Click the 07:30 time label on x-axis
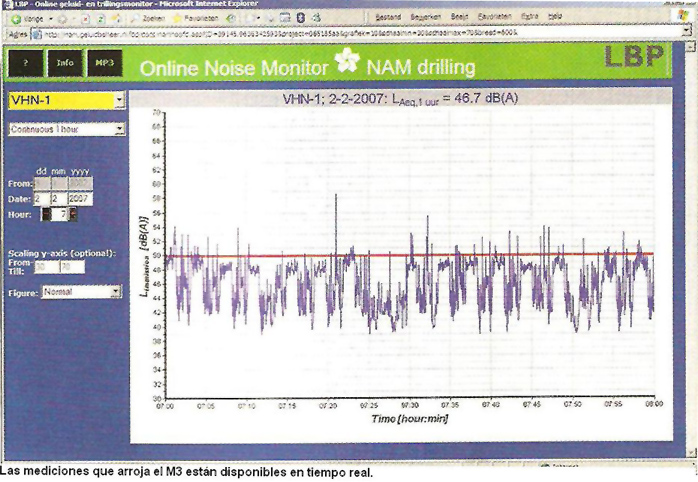This screenshot has width=698, height=482. coord(410,405)
